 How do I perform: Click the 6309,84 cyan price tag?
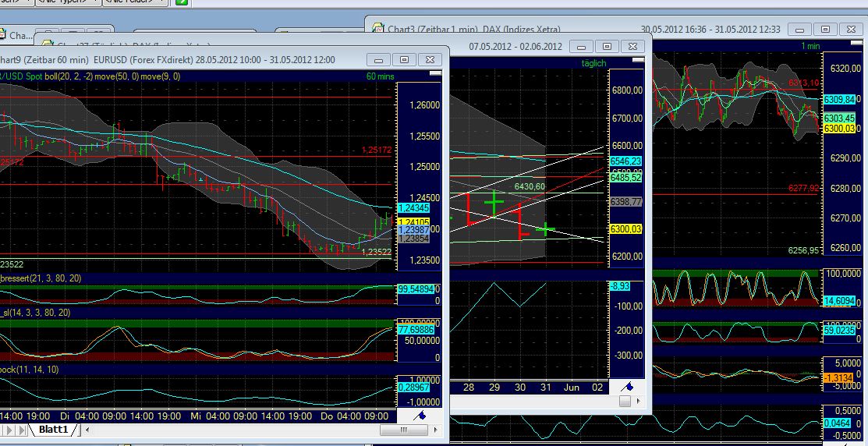[840, 100]
